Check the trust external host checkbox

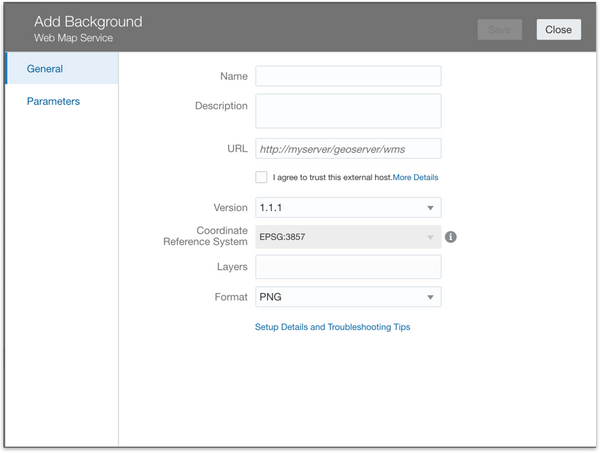coord(261,177)
